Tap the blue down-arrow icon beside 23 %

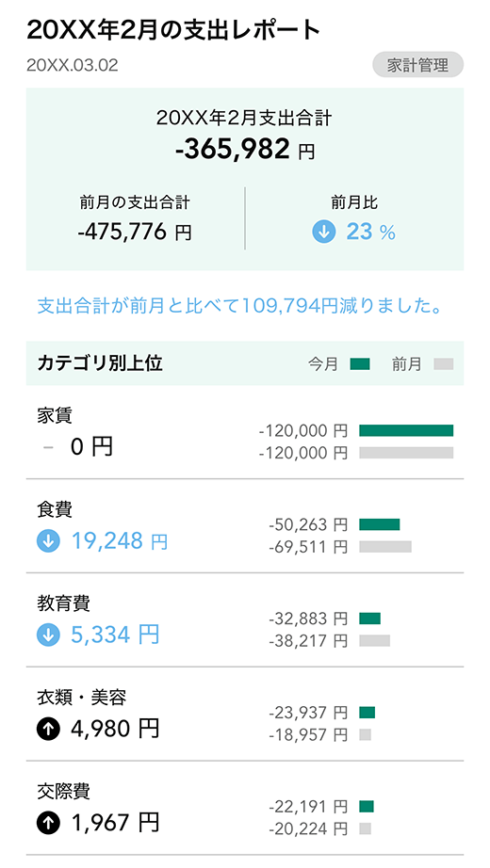click(324, 232)
